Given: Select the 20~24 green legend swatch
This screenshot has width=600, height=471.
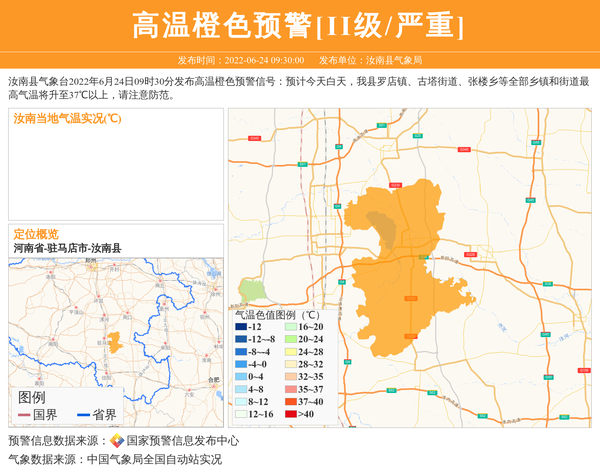Looking at the screenshot, I should point(291,339).
